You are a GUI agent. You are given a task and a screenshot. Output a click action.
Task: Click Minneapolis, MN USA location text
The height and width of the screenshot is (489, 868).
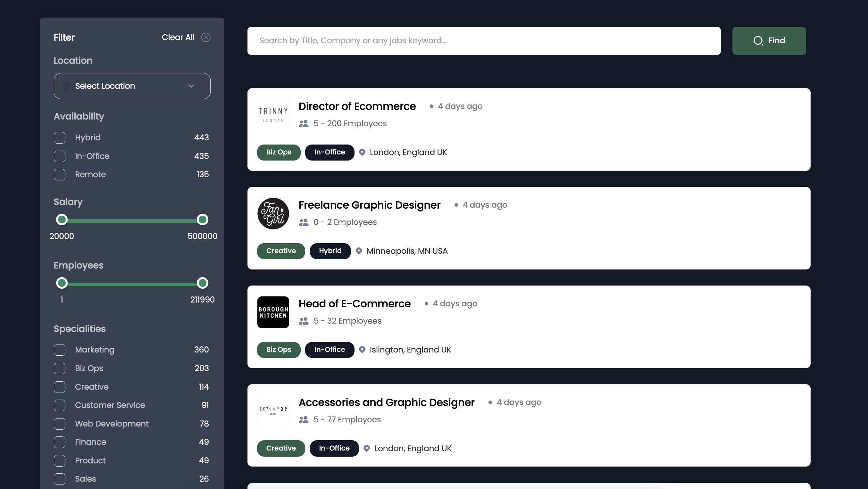407,251
